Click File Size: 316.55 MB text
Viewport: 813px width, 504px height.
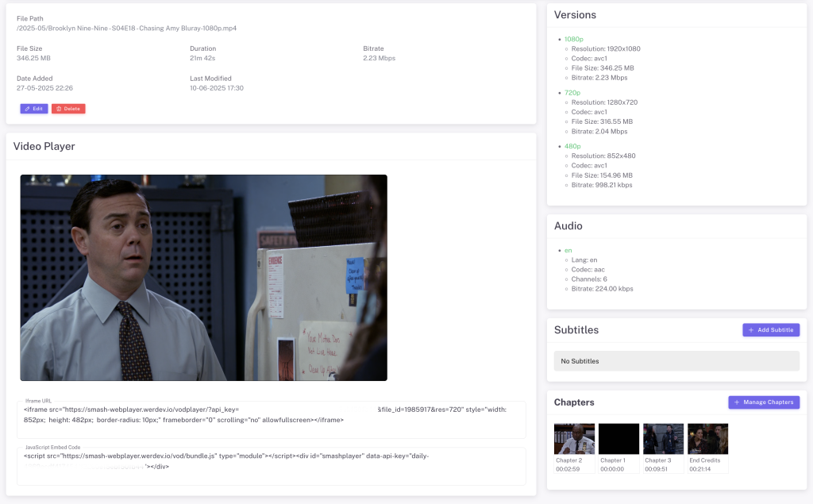[x=602, y=121]
